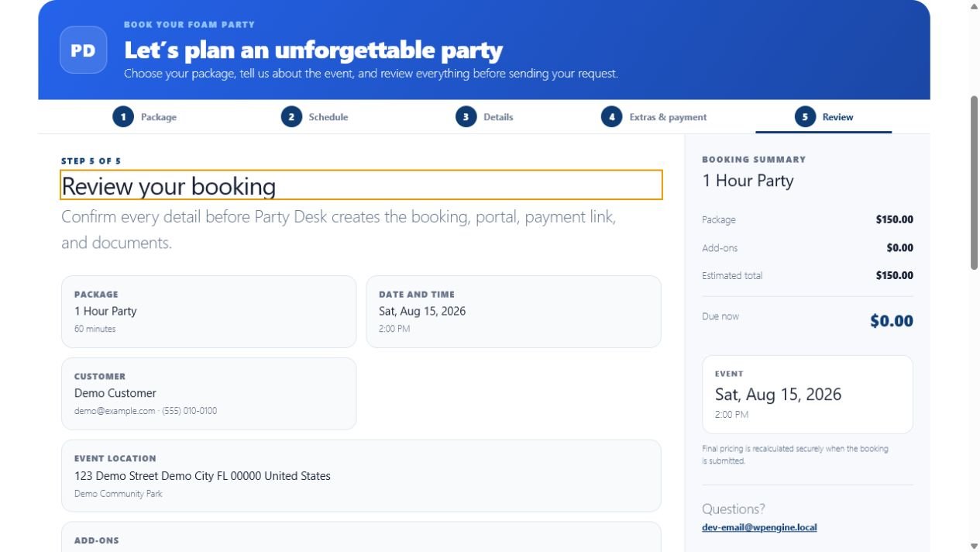
Task: Select step 5 Review tab
Action: pyautogui.click(x=824, y=117)
